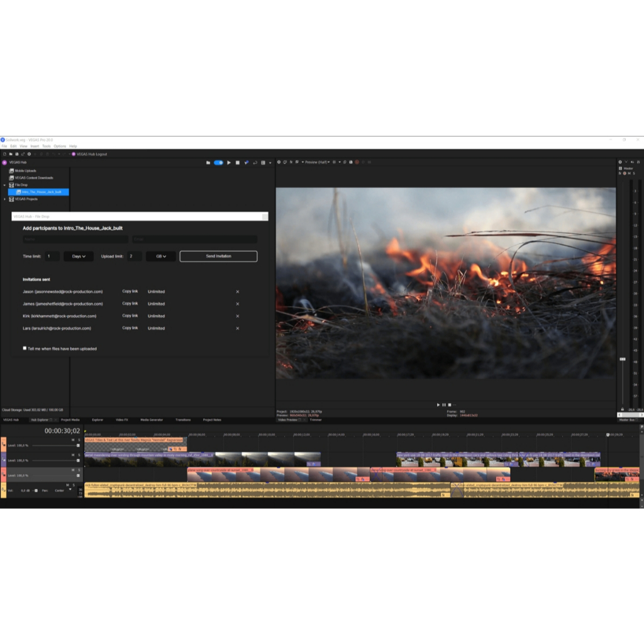The image size is (644, 644).
Task: Open the Days time-unit dropdown
Action: (x=79, y=257)
